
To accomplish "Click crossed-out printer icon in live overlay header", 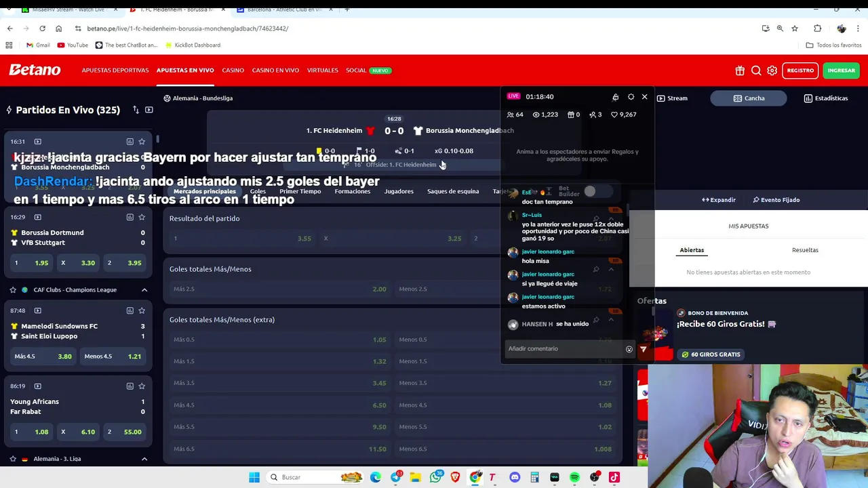I will [x=615, y=97].
